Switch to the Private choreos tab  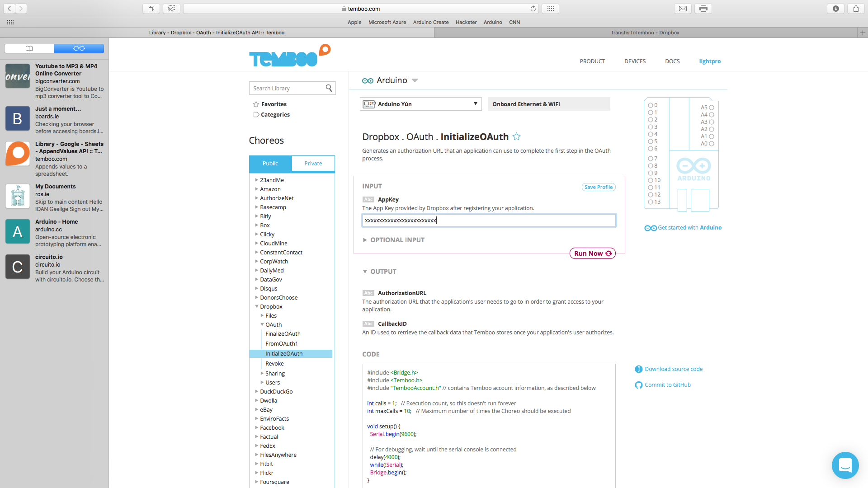(x=313, y=164)
